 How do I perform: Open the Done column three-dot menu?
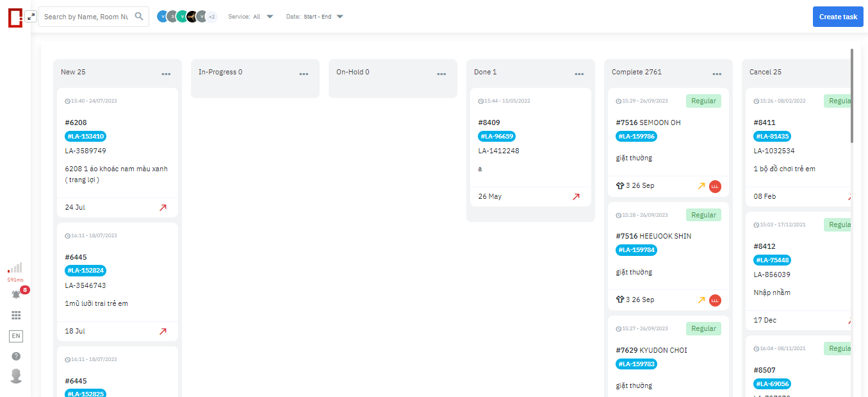[x=579, y=74]
